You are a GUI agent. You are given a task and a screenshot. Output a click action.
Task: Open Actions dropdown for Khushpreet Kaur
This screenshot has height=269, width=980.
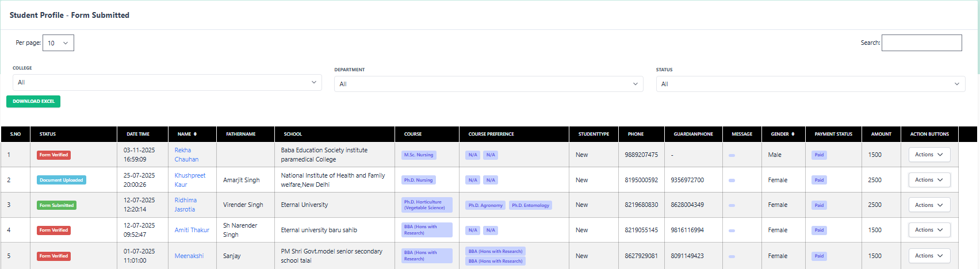point(929,180)
